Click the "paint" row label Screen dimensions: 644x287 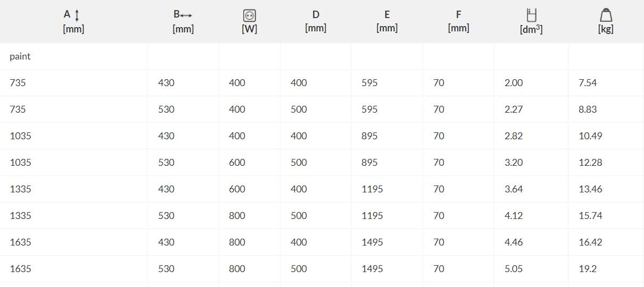(x=20, y=56)
